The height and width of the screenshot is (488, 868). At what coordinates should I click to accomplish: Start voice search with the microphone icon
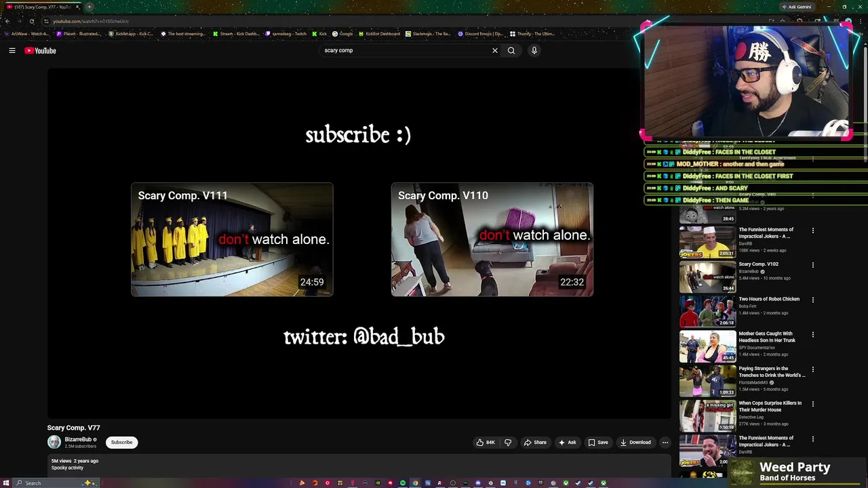534,50
